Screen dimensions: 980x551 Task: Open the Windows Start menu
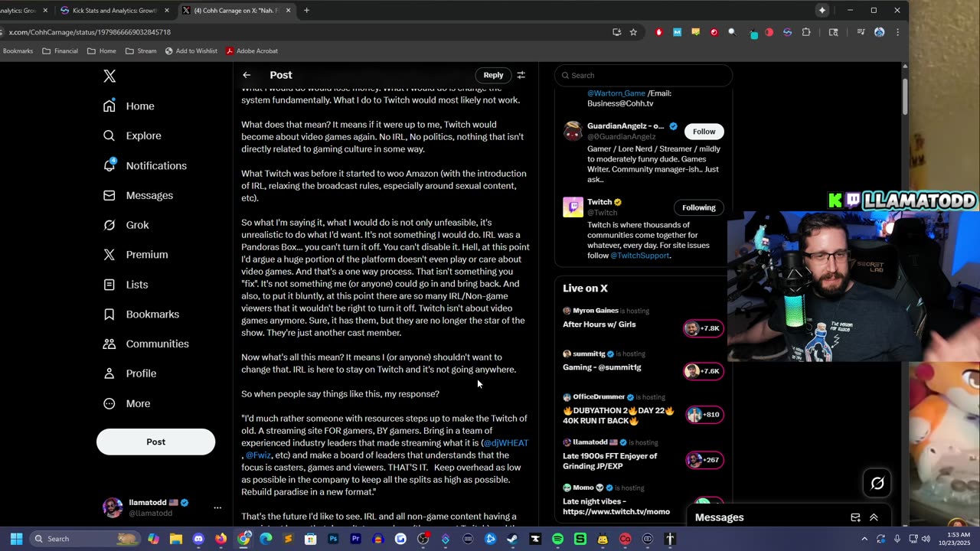(16, 539)
